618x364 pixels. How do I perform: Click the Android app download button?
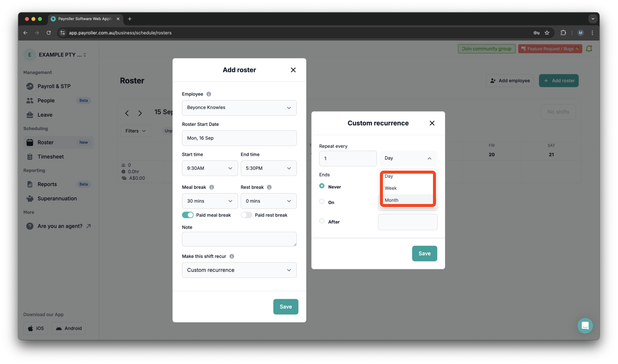click(69, 328)
